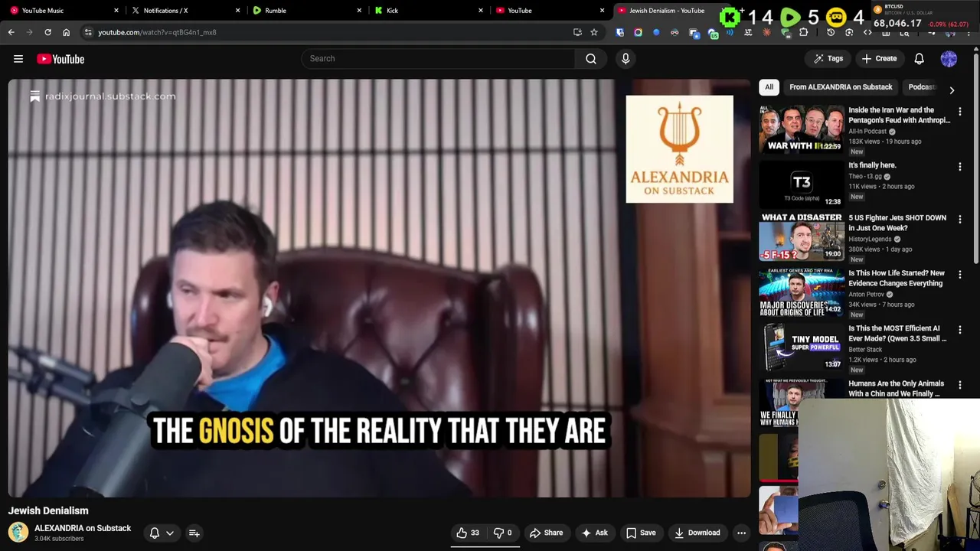Viewport: 980px width, 551px height.
Task: Click install app icon in address bar
Action: [577, 32]
